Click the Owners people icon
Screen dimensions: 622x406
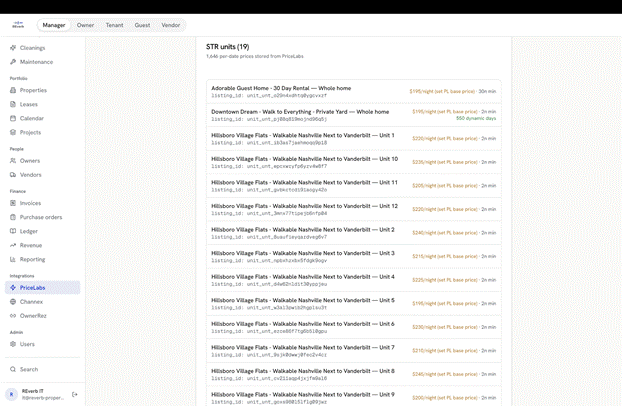[13, 161]
